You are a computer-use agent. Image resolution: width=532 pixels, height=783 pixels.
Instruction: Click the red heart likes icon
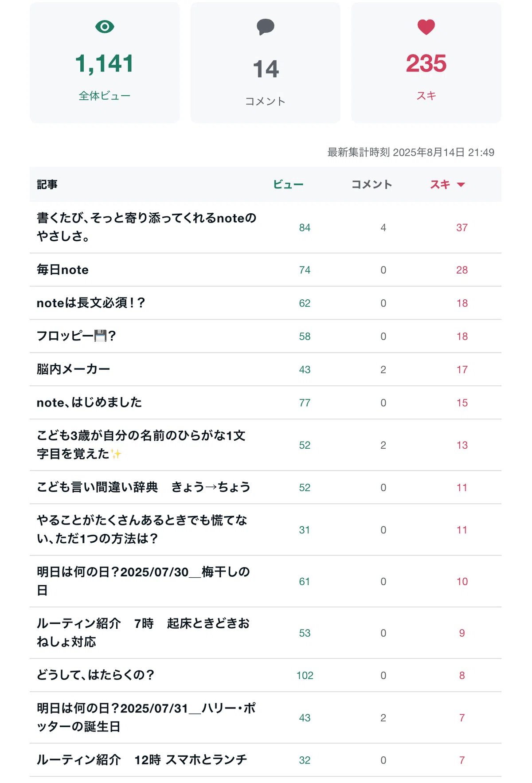pyautogui.click(x=426, y=27)
